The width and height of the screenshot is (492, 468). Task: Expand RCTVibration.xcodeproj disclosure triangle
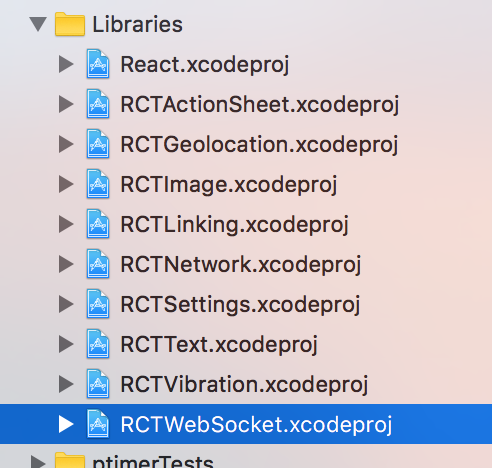click(66, 384)
